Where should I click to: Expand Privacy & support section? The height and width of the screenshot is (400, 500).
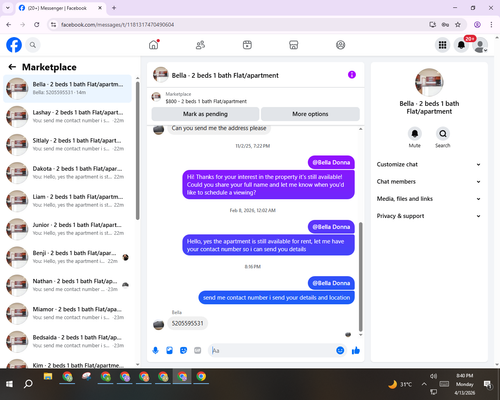[x=429, y=216]
